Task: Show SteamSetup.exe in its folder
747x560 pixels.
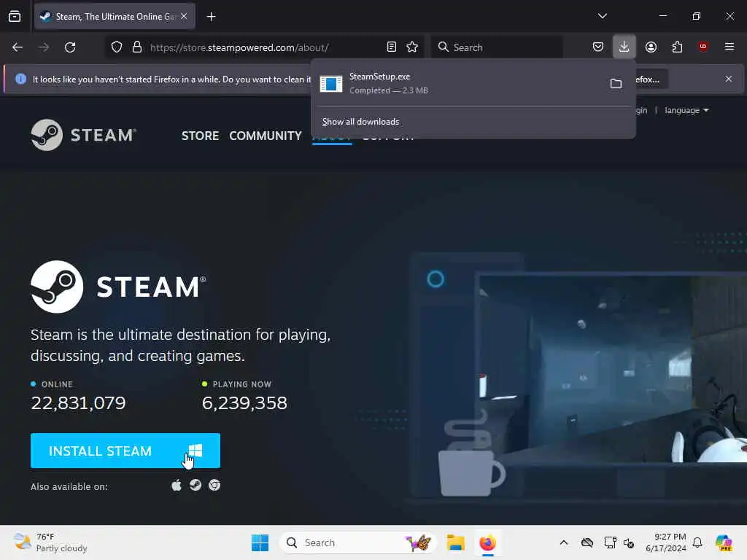Action: pyautogui.click(x=616, y=84)
